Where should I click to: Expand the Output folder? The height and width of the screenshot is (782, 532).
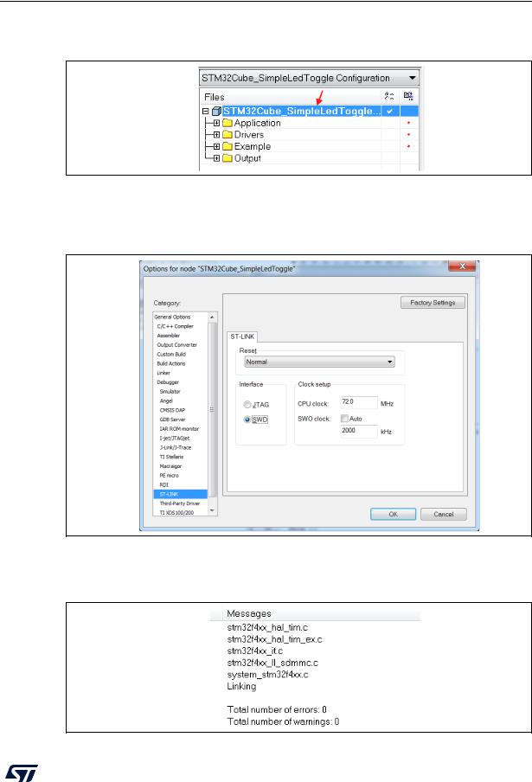click(x=216, y=158)
